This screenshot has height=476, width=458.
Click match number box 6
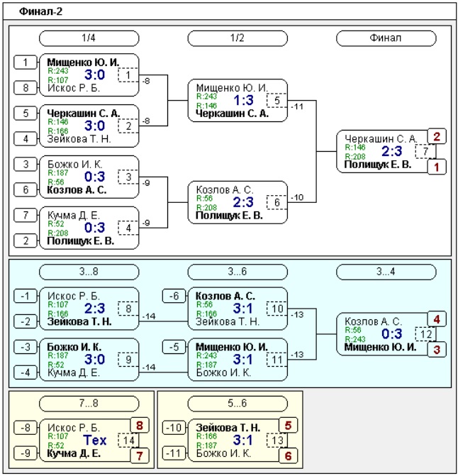coord(277,202)
